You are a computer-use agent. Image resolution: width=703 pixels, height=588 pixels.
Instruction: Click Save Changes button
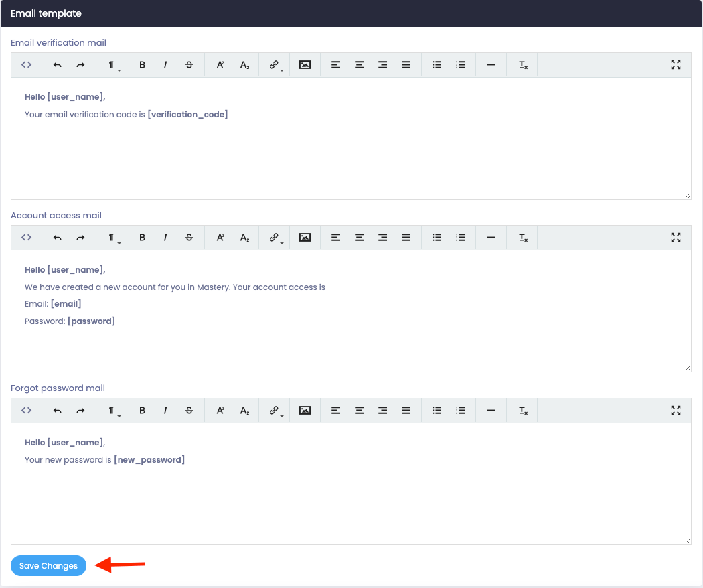point(48,566)
